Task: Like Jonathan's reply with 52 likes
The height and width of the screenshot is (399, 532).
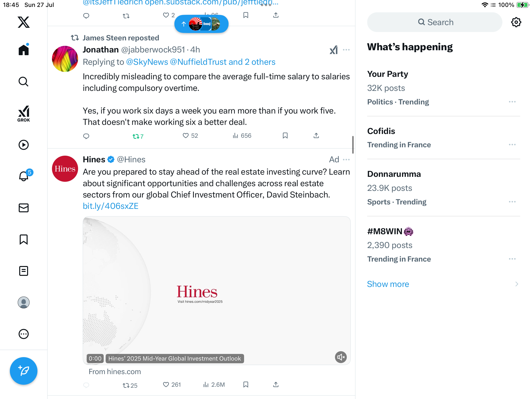Action: 190,136
